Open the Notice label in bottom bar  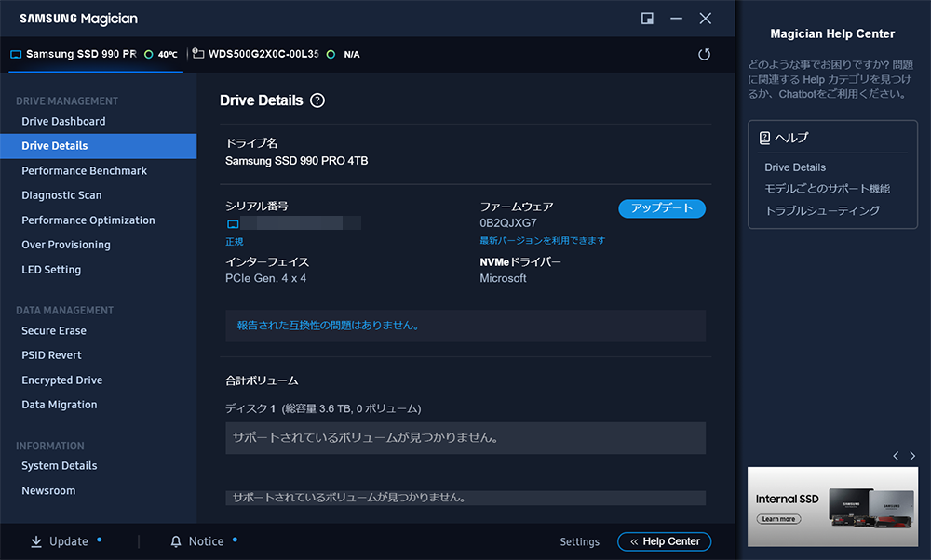pos(206,541)
